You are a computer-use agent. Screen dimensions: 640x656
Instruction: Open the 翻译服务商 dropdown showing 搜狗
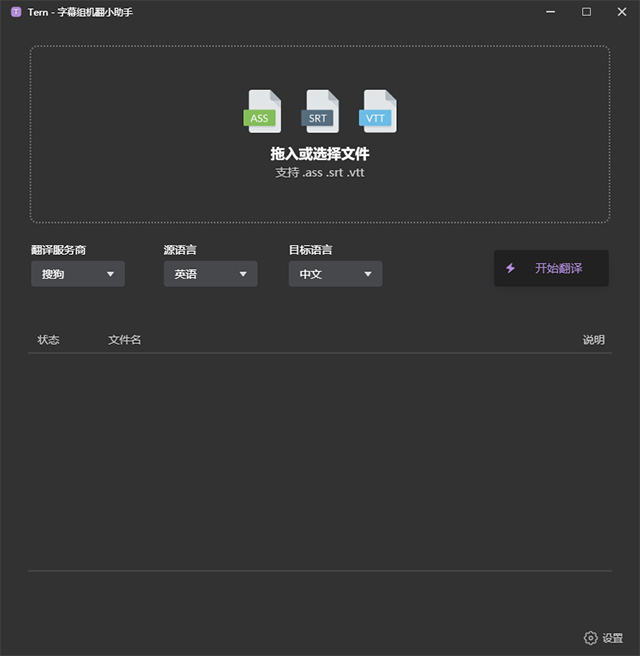click(x=78, y=274)
